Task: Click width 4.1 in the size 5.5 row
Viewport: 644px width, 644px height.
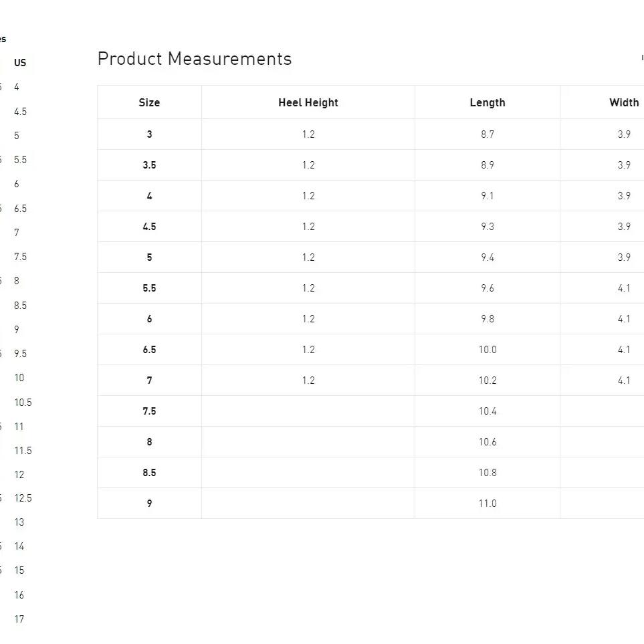Action: [x=624, y=288]
